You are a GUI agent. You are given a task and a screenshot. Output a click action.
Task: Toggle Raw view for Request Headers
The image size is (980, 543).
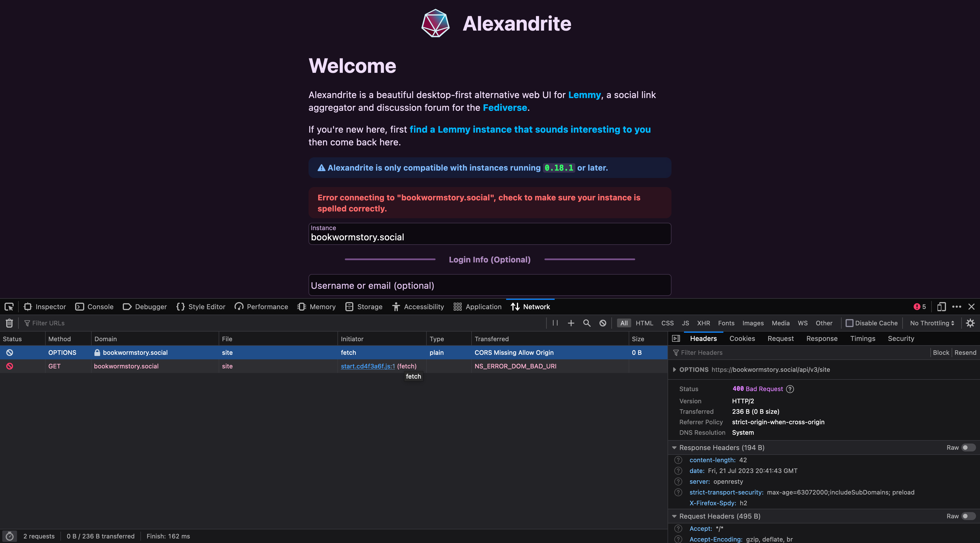pos(968,516)
